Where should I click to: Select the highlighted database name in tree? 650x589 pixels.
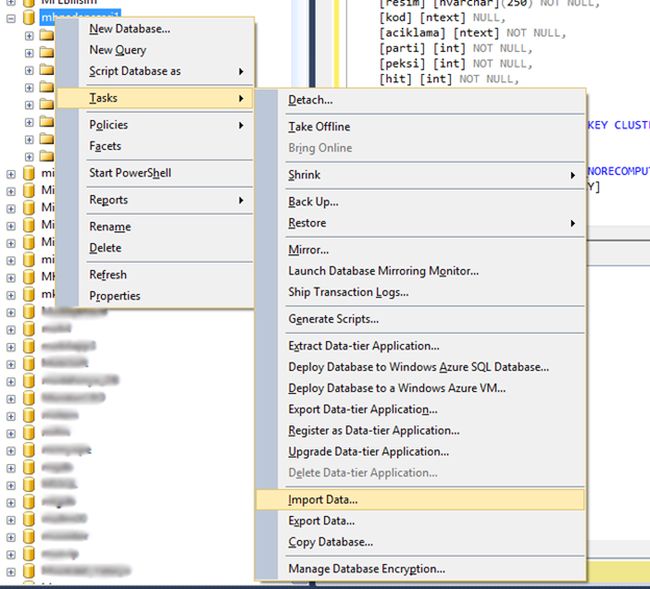tap(80, 17)
